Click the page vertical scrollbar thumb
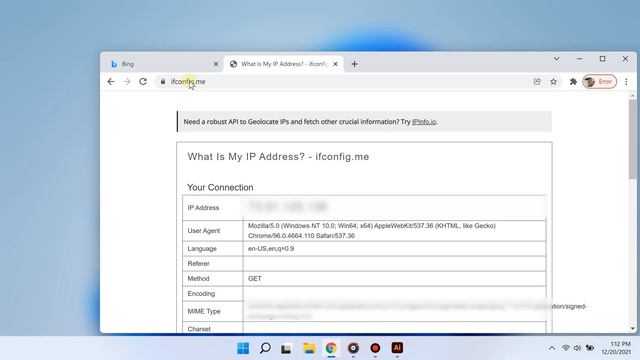The height and width of the screenshot is (360, 640). (633, 139)
